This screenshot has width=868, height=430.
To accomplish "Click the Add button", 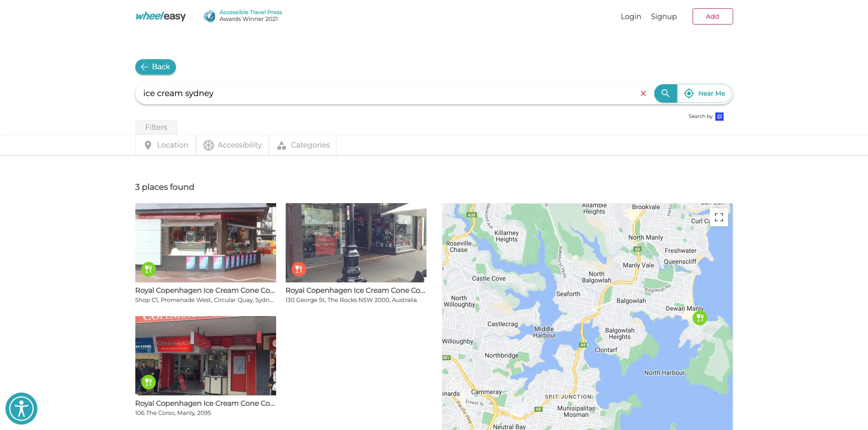I will tap(712, 16).
